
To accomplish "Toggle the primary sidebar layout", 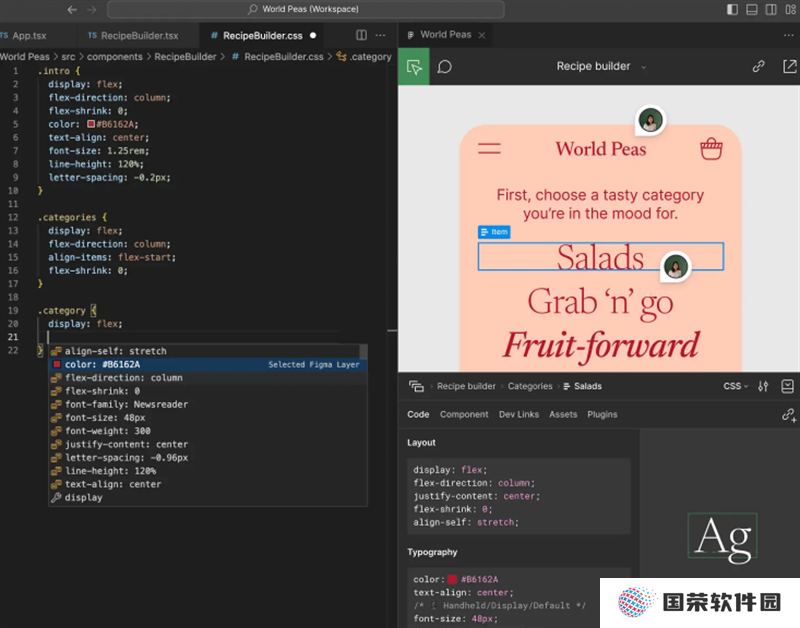I will pyautogui.click(x=732, y=9).
